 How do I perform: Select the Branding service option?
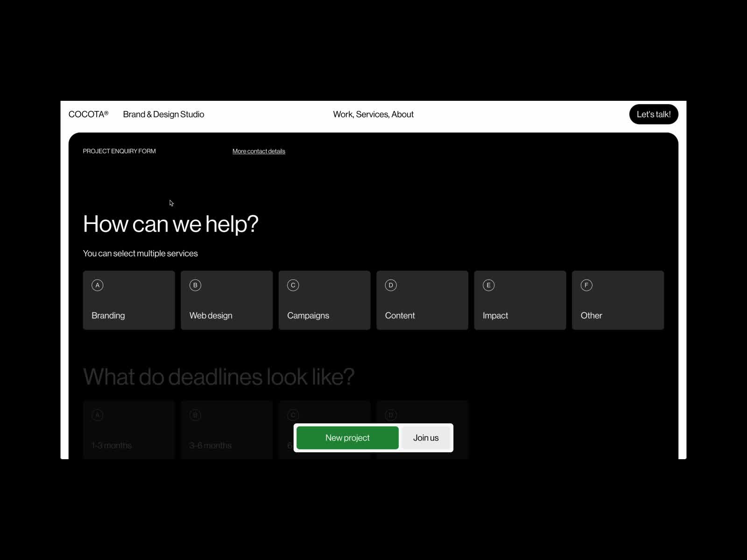129,300
